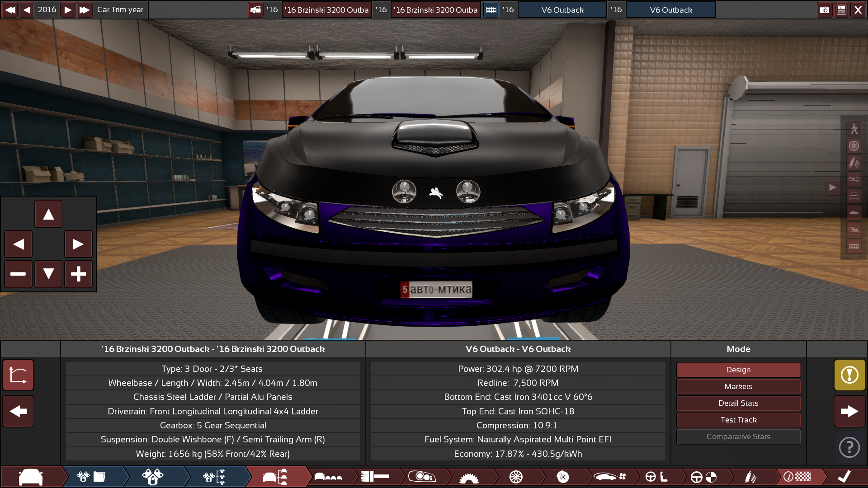868x488 pixels.
Task: Select the Markets mode
Action: (x=738, y=386)
